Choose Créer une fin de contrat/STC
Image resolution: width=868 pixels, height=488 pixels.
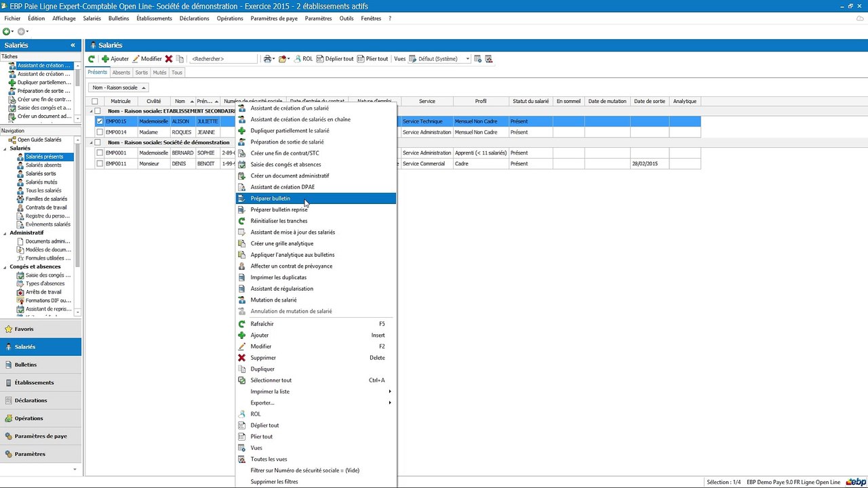(x=315, y=153)
